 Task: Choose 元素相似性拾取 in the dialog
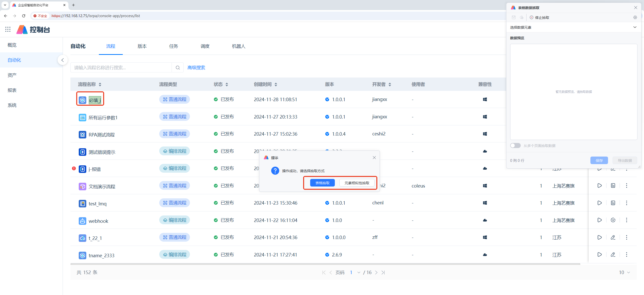[x=357, y=183]
